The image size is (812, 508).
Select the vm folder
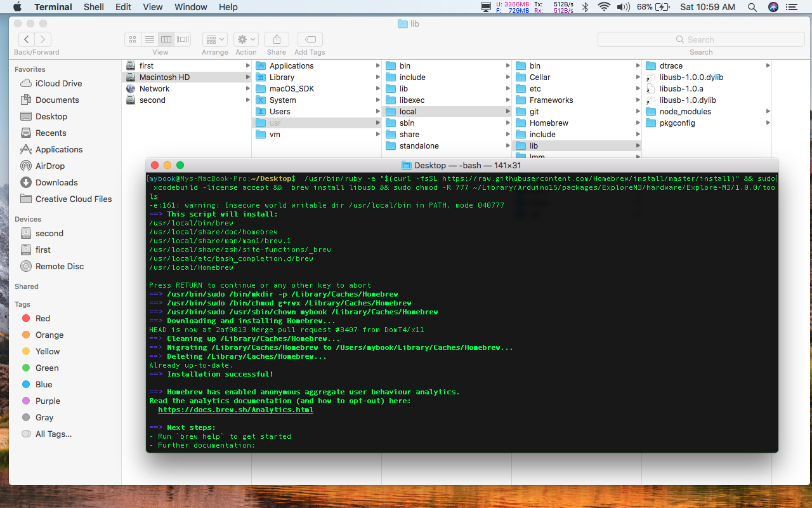pos(317,134)
